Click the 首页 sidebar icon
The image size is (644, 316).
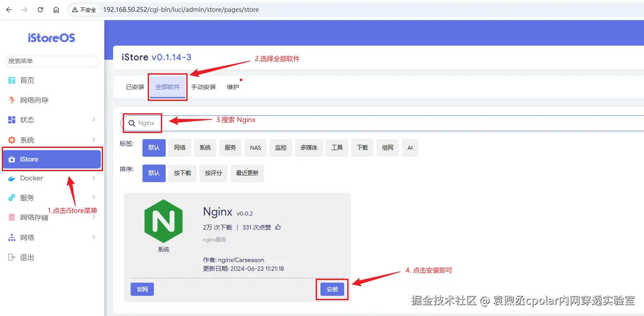coord(12,80)
